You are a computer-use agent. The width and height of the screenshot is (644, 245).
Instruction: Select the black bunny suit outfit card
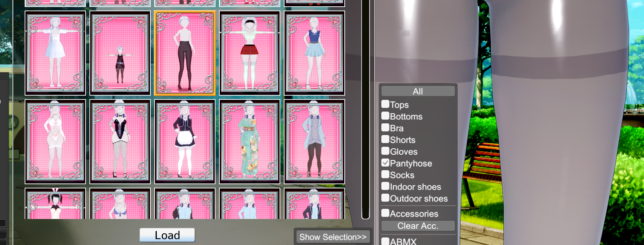(120, 142)
